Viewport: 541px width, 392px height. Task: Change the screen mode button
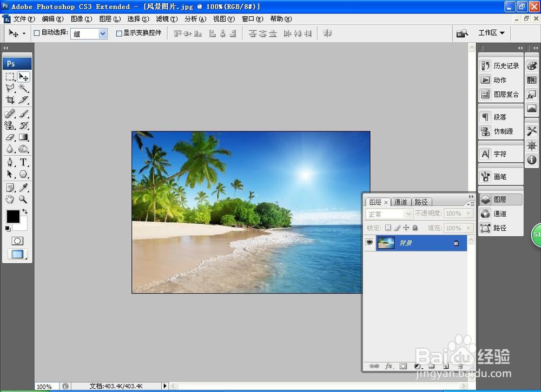coord(17,254)
